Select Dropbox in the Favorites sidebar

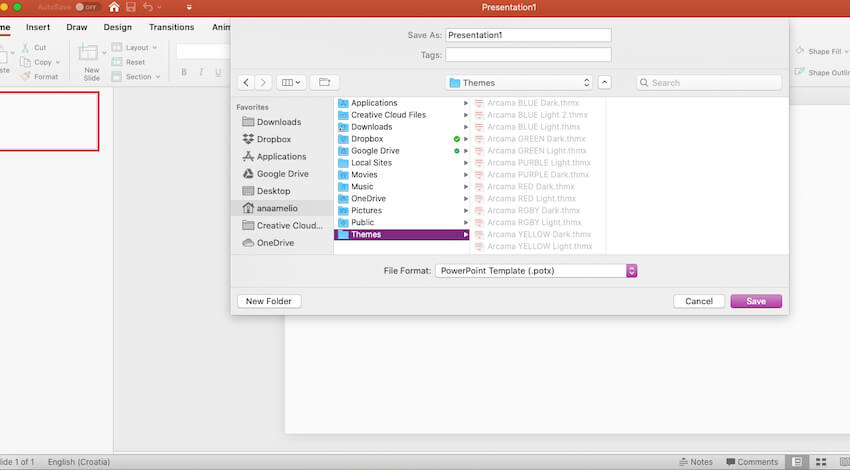pyautogui.click(x=273, y=139)
